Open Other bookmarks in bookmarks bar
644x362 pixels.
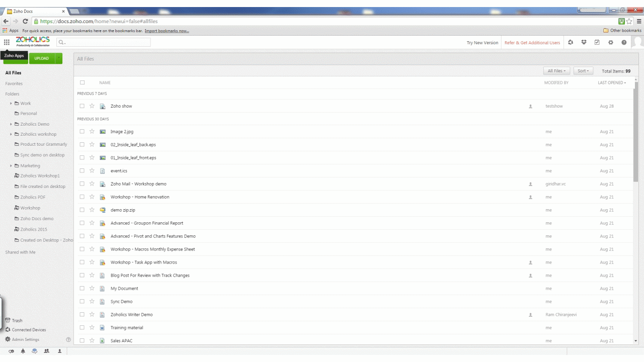622,31
